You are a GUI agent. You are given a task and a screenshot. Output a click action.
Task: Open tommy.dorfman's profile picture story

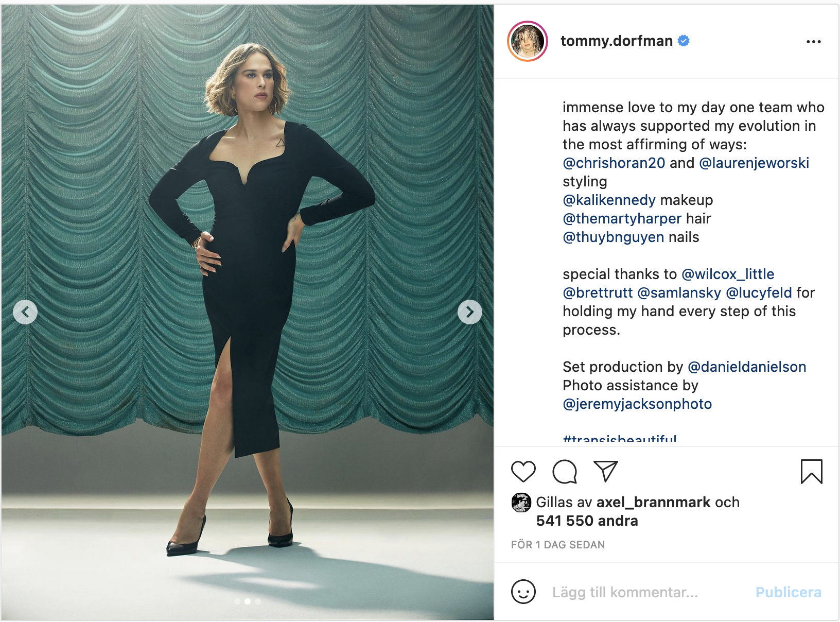[x=528, y=41]
